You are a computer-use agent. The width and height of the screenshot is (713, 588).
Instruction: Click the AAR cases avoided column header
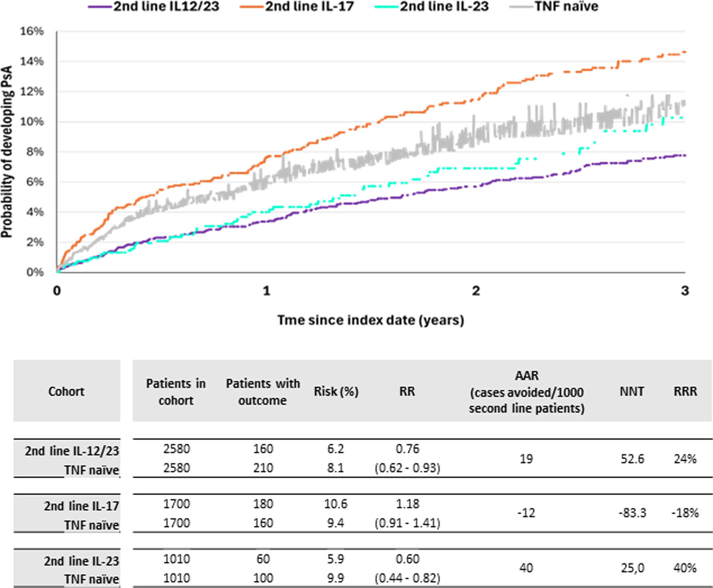coord(526,392)
